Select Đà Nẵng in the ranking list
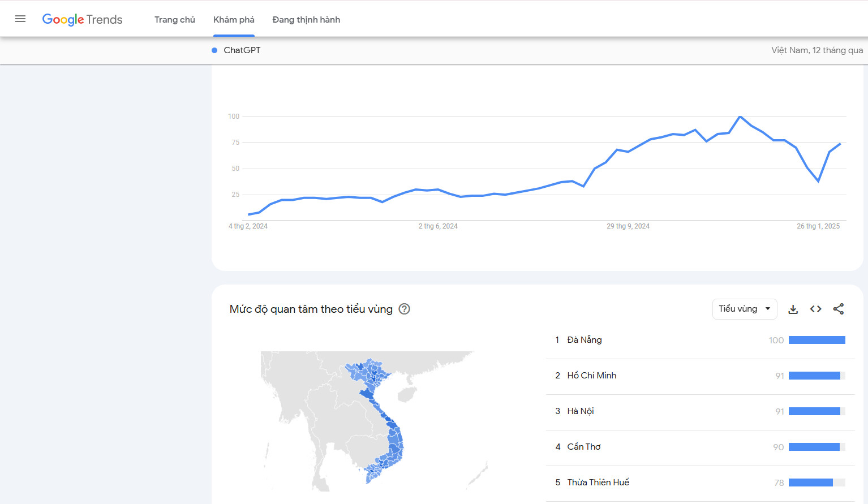Viewport: 868px width, 504px height. coord(585,340)
